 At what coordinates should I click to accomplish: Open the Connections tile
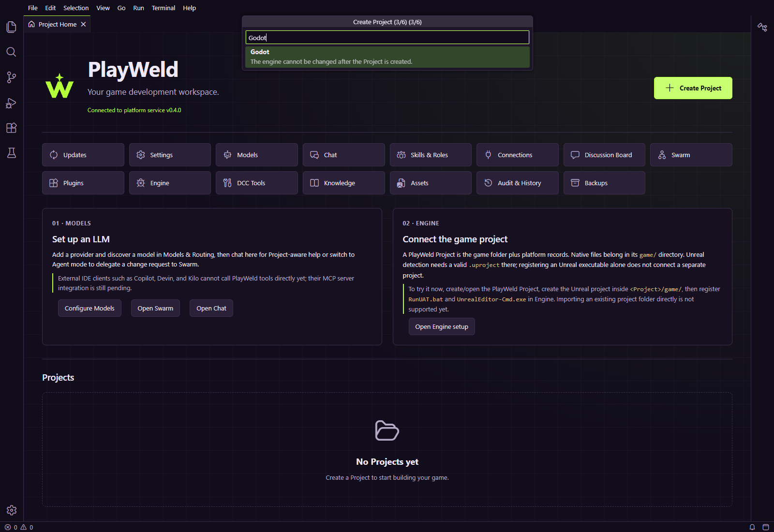tap(518, 155)
